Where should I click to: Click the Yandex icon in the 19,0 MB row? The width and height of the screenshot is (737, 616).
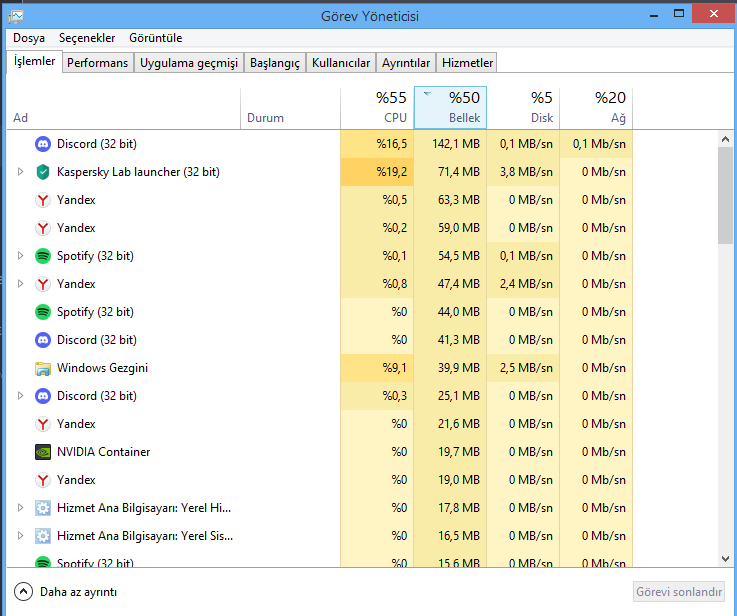pyautogui.click(x=43, y=480)
